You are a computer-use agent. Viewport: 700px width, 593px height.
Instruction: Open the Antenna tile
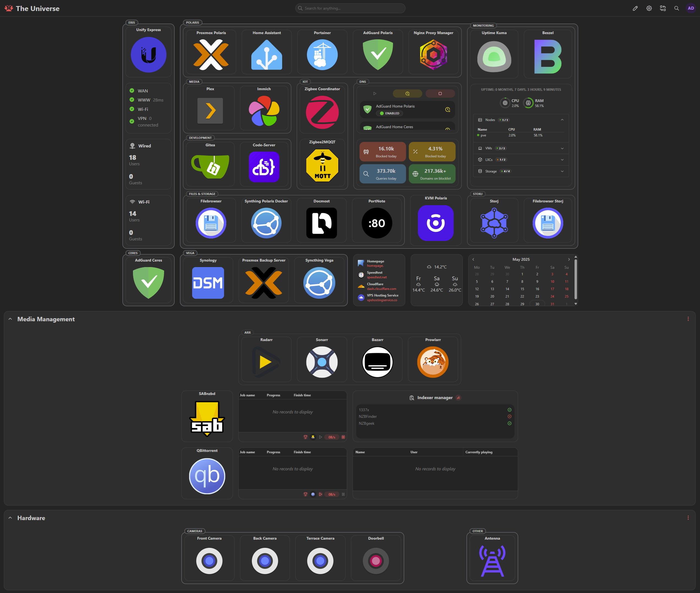(x=492, y=558)
